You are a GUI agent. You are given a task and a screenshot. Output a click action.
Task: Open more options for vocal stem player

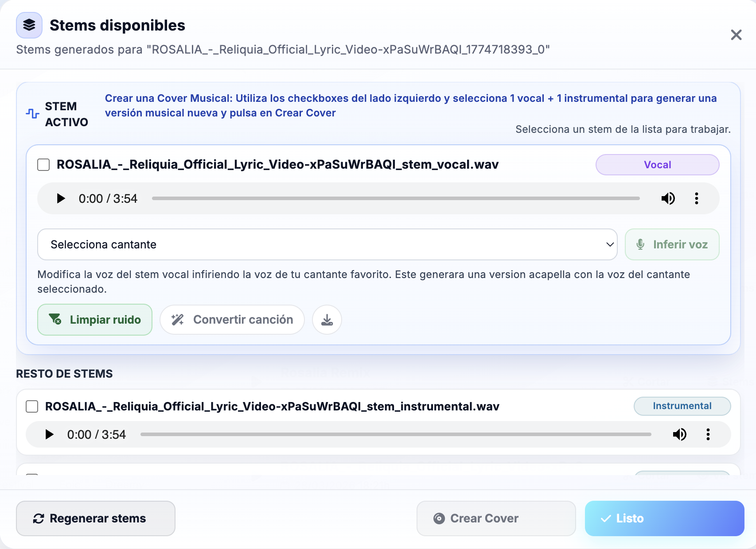(x=697, y=198)
